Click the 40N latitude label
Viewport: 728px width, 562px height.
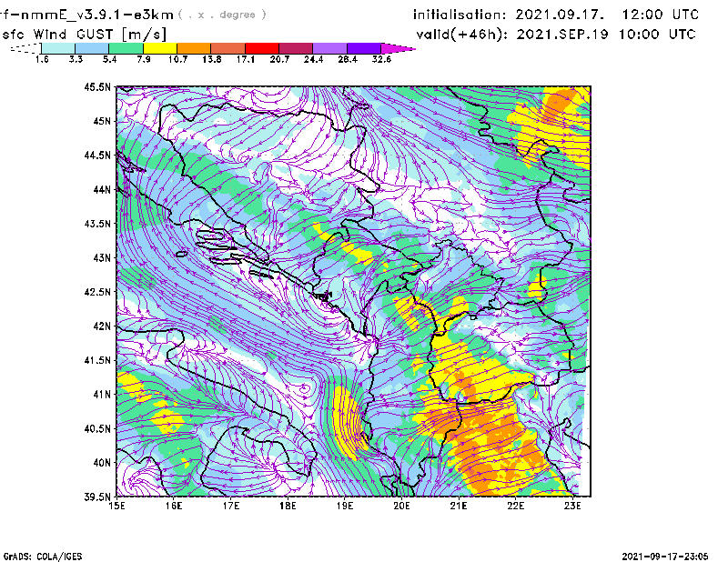point(102,463)
